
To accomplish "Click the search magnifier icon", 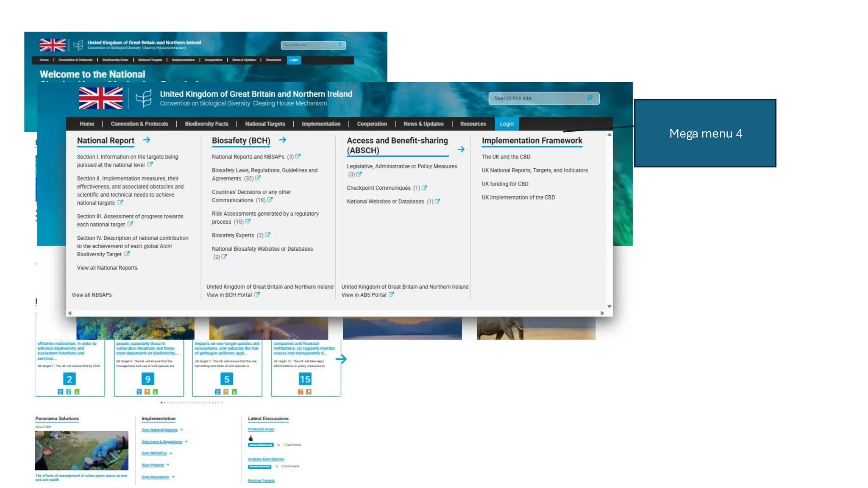I will tap(590, 98).
